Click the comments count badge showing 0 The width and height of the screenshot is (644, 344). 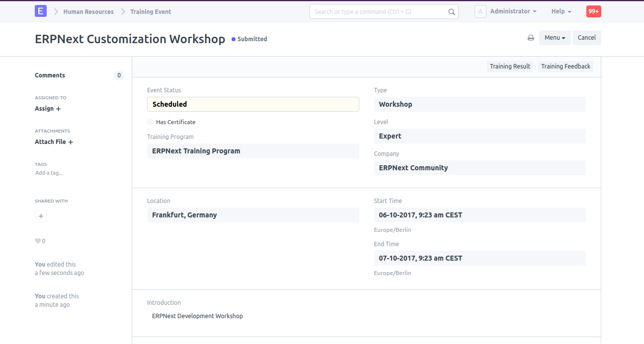(x=119, y=75)
